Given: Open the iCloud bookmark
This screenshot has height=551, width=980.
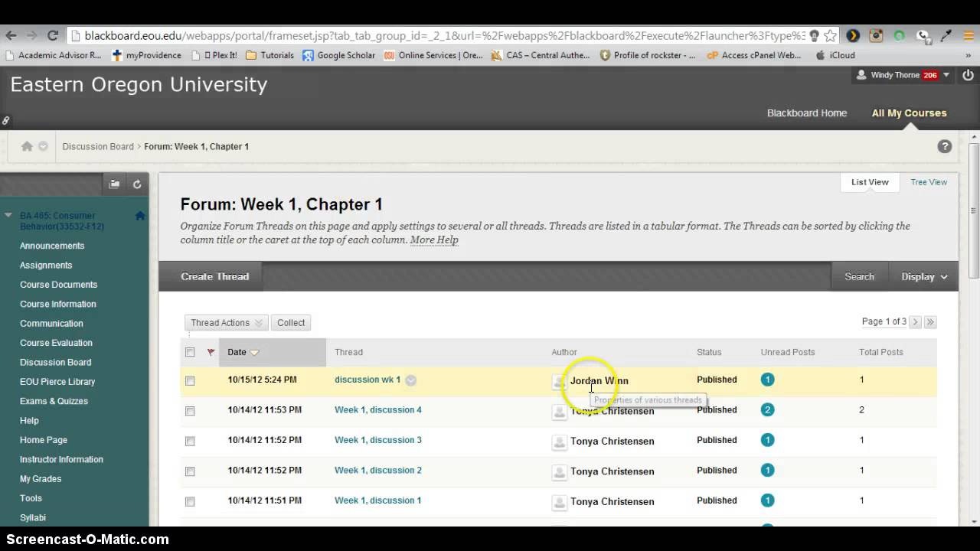Looking at the screenshot, I should click(835, 55).
